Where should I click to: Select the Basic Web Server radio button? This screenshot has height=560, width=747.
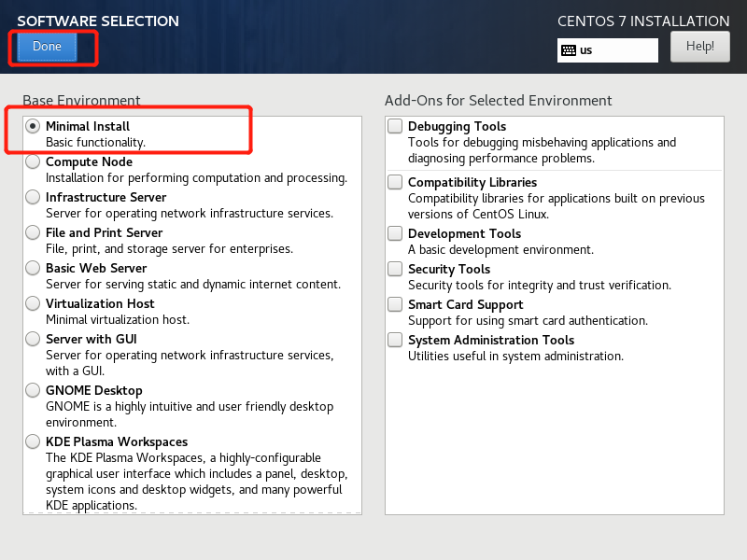[x=34, y=268]
